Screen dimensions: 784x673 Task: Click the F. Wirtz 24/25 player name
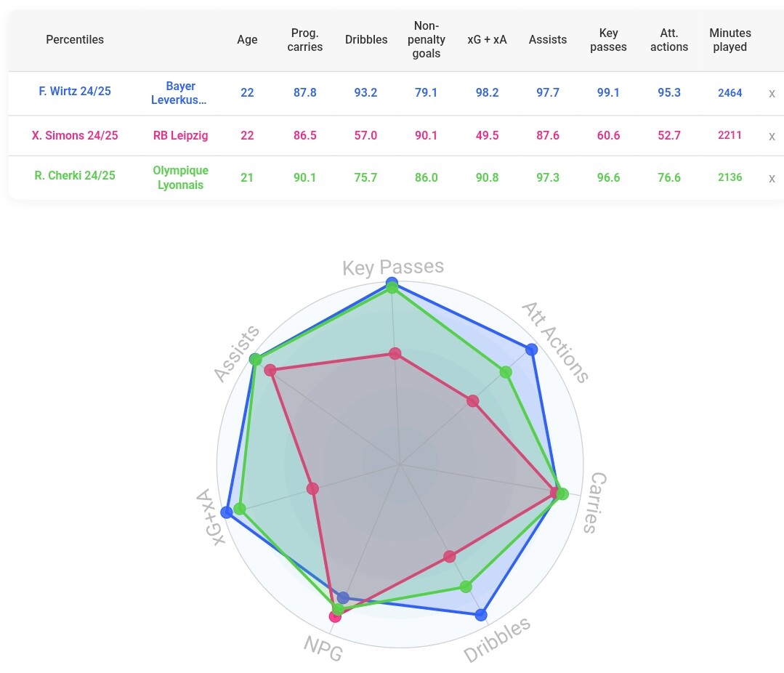(x=75, y=92)
